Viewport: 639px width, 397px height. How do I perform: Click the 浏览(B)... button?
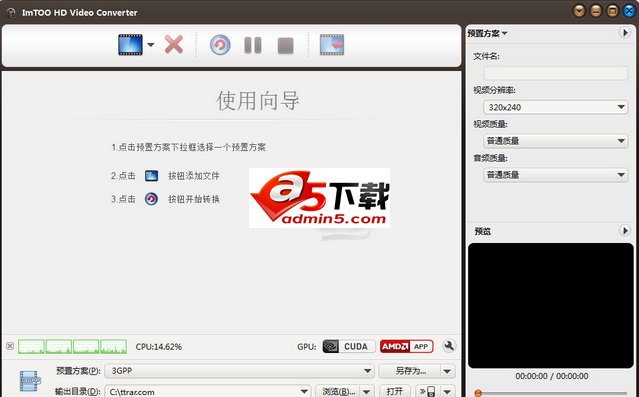[338, 391]
